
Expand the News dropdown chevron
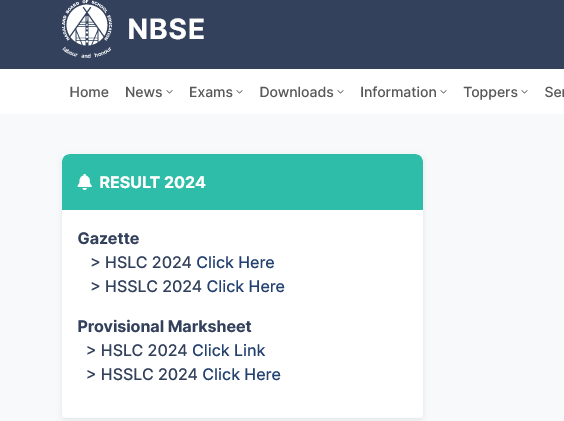click(x=169, y=92)
